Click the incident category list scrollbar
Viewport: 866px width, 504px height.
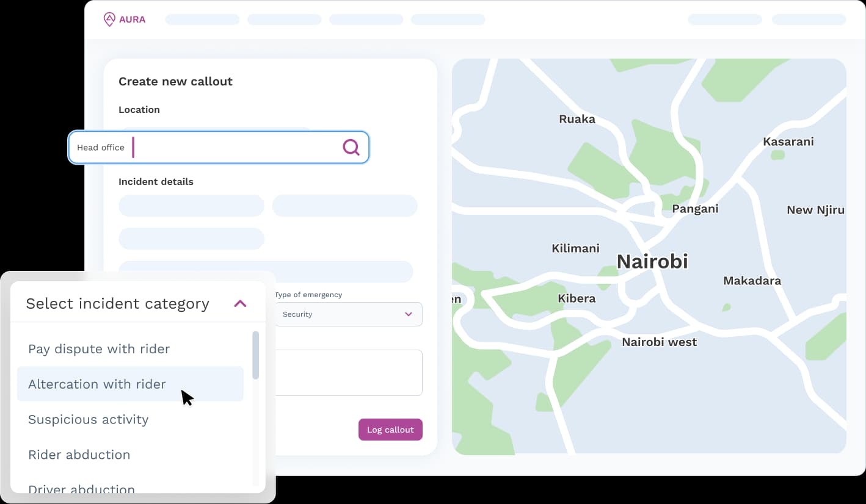tap(256, 355)
